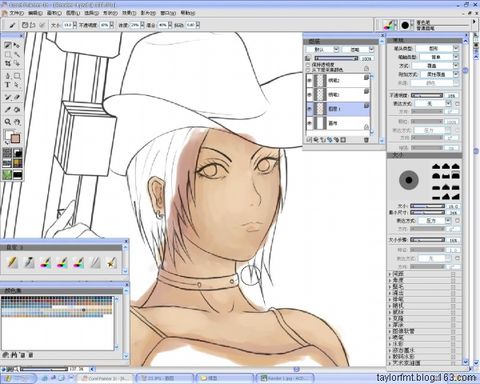Screen dimensions: 480x384
Task: Open the Effects (效果) menu
Action: [129, 13]
